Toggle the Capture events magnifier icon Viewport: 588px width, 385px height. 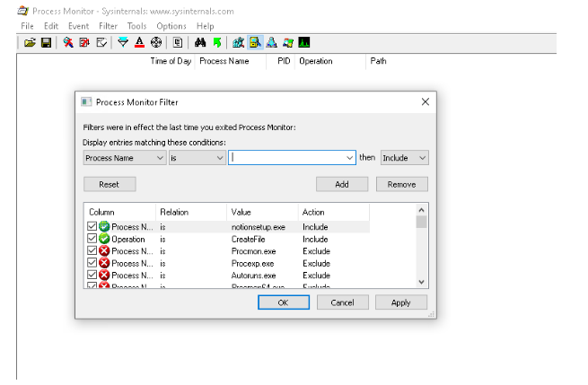pyautogui.click(x=68, y=43)
